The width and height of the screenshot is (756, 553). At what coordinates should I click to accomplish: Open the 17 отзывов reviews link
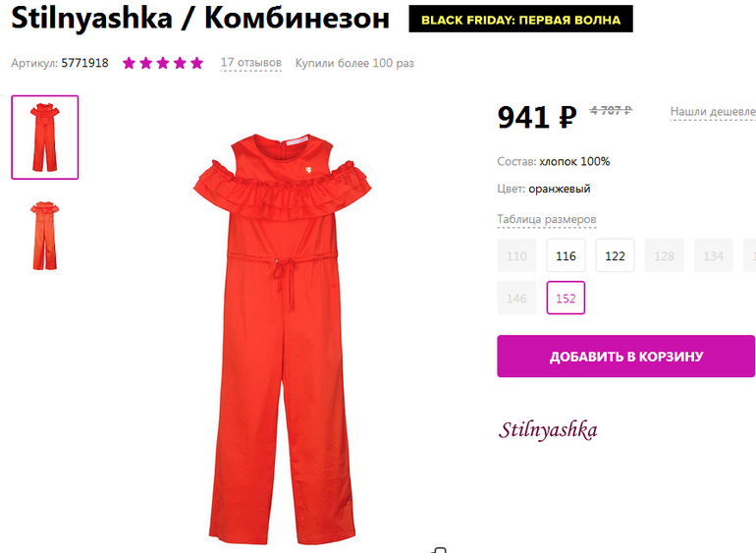[x=250, y=63]
